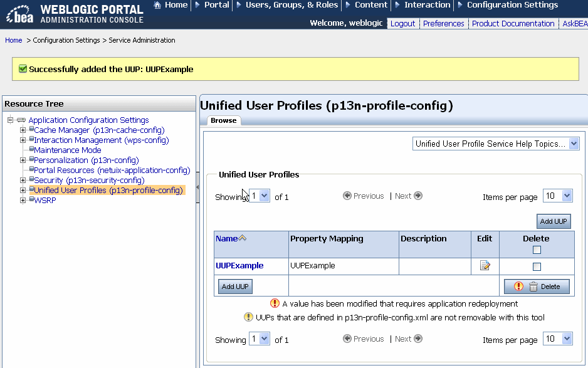Expand the Unified User Profiles node
The width and height of the screenshot is (588, 368).
pos(23,190)
